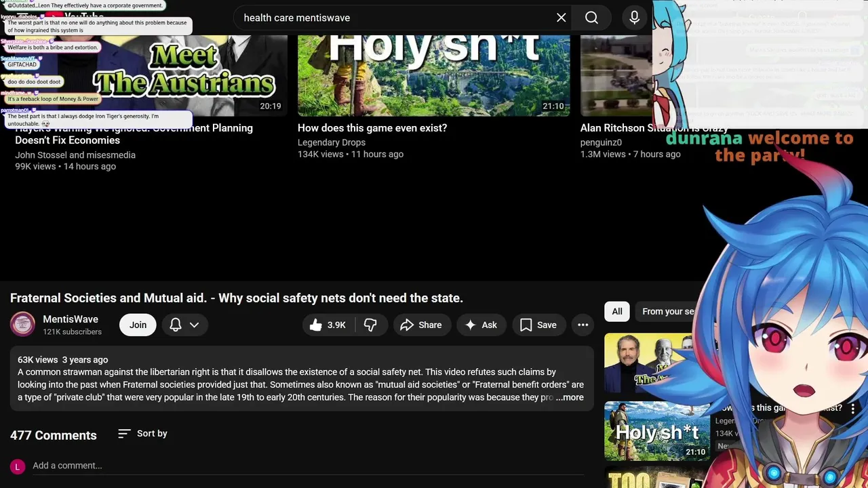This screenshot has height=488, width=868.
Task: Open the notification bell dropdown
Action: [184, 325]
